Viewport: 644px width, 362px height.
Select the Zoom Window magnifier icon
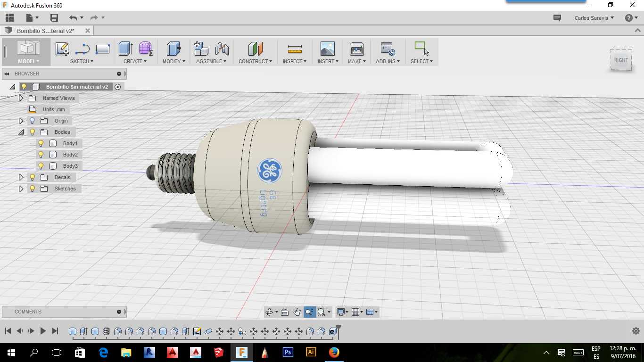tap(322, 312)
